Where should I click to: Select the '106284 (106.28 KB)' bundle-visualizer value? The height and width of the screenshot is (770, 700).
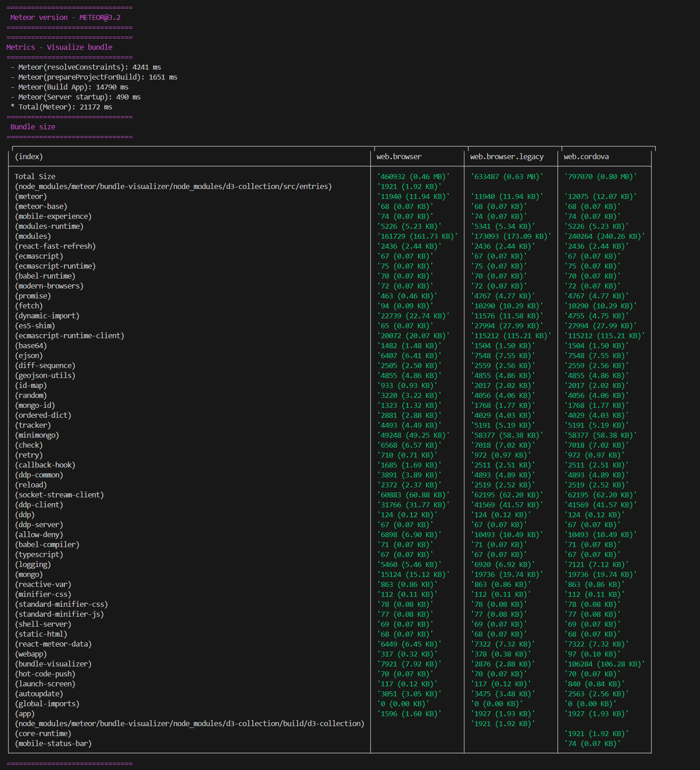coord(605,664)
